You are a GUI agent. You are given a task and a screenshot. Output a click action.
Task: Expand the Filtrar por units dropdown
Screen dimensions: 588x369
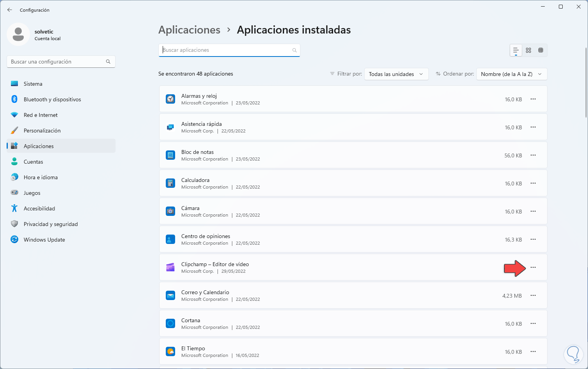click(396, 74)
